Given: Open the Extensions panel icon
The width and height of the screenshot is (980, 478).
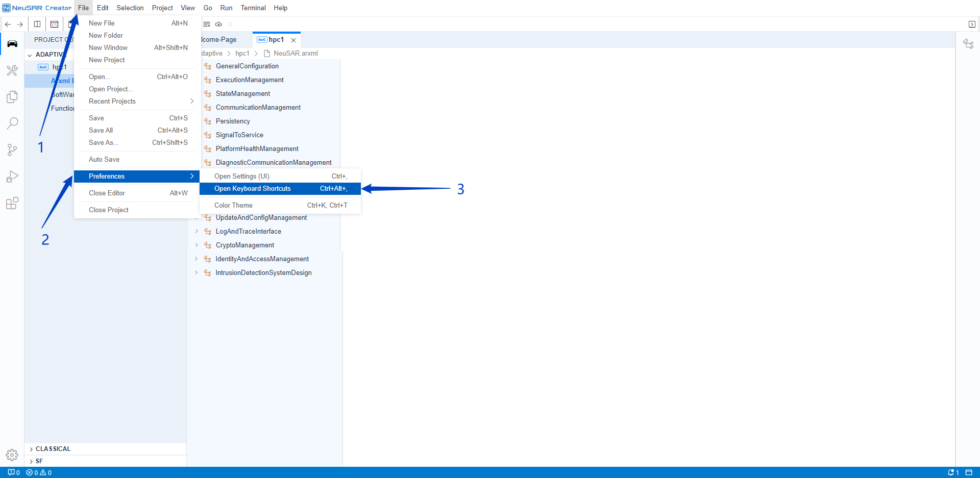Looking at the screenshot, I should (x=12, y=204).
